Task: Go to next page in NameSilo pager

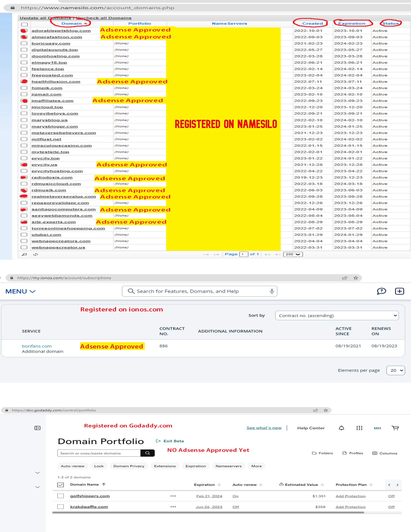Action: pos(268,254)
